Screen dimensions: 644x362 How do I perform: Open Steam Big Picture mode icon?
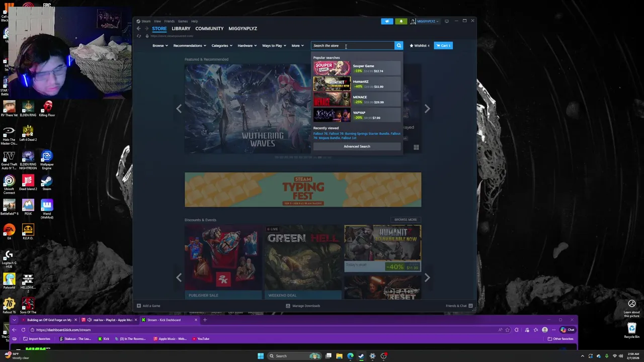coord(447,21)
